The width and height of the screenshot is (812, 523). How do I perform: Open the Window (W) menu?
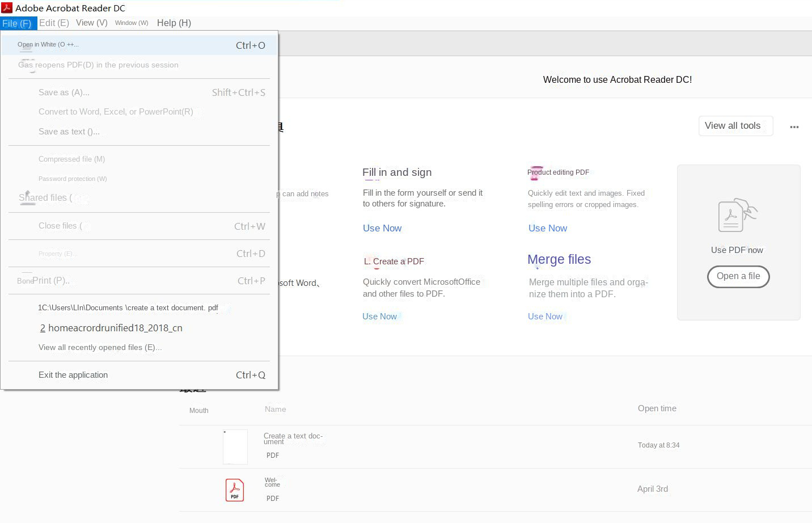click(132, 23)
